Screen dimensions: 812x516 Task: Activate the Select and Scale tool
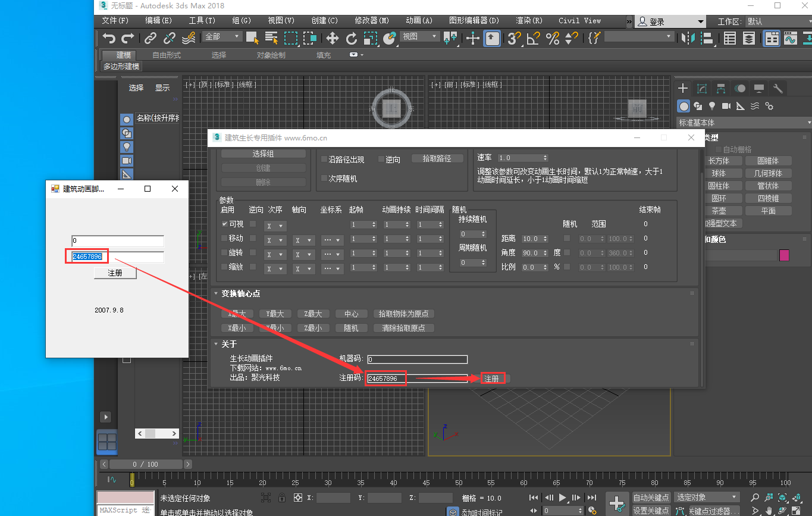click(x=370, y=38)
